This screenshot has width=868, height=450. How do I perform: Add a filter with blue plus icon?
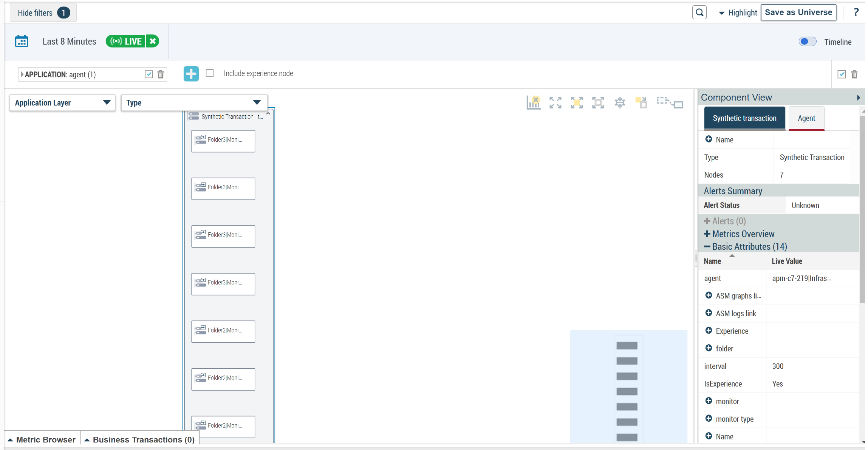click(x=191, y=74)
